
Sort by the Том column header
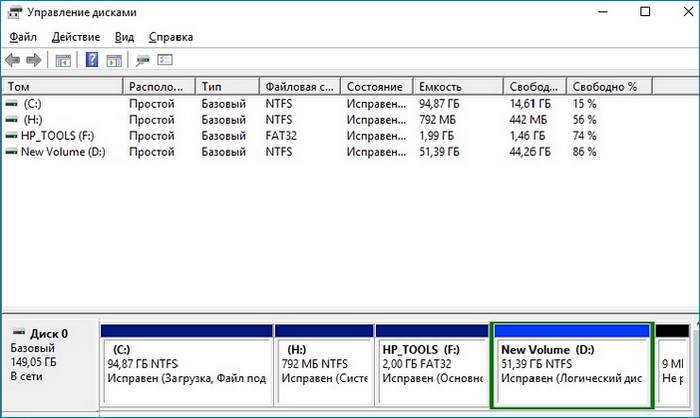pyautogui.click(x=60, y=87)
